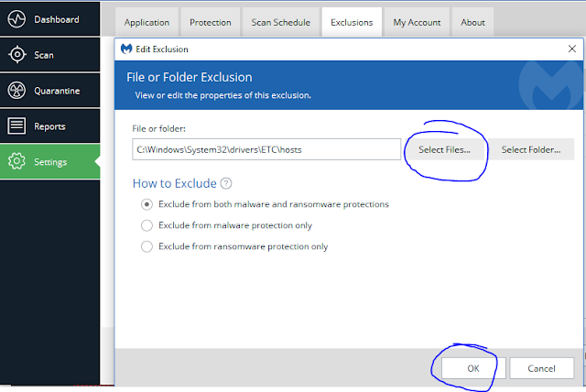Click the Scan label in sidebar
The height and width of the screenshot is (392, 586).
point(44,55)
